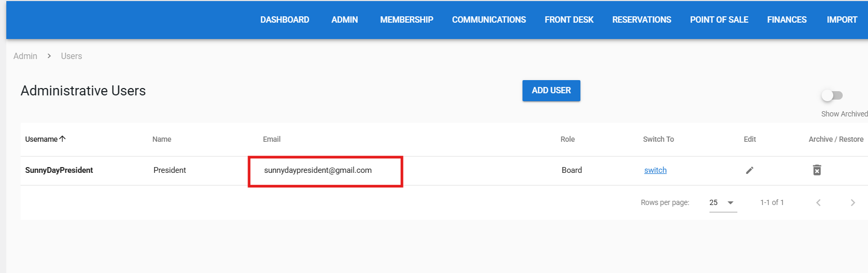Open the Communications menu
This screenshot has width=868, height=273.
(489, 20)
